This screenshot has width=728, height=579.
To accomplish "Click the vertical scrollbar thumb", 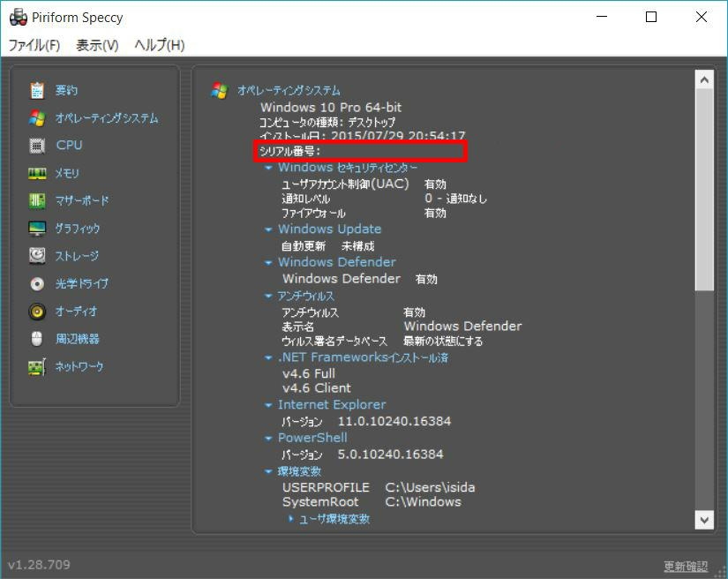I will click(704, 191).
